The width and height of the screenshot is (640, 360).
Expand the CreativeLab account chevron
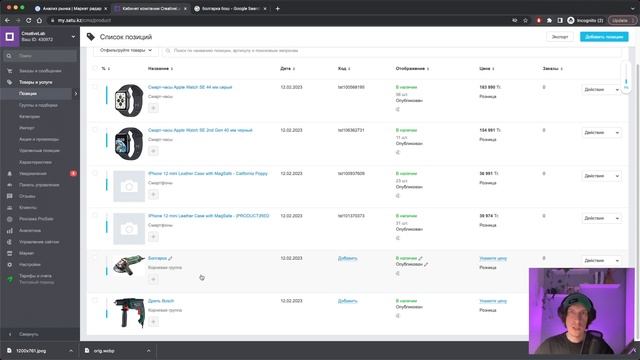73,37
